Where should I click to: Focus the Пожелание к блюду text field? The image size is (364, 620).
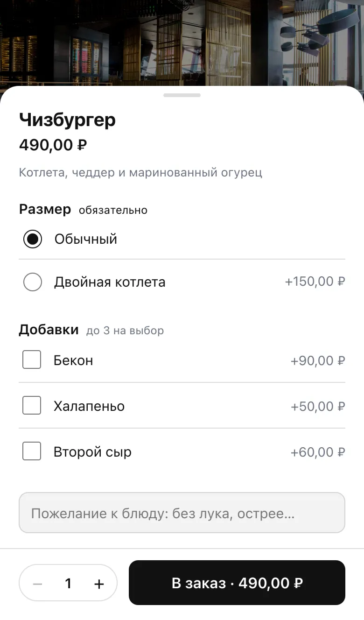point(182,513)
